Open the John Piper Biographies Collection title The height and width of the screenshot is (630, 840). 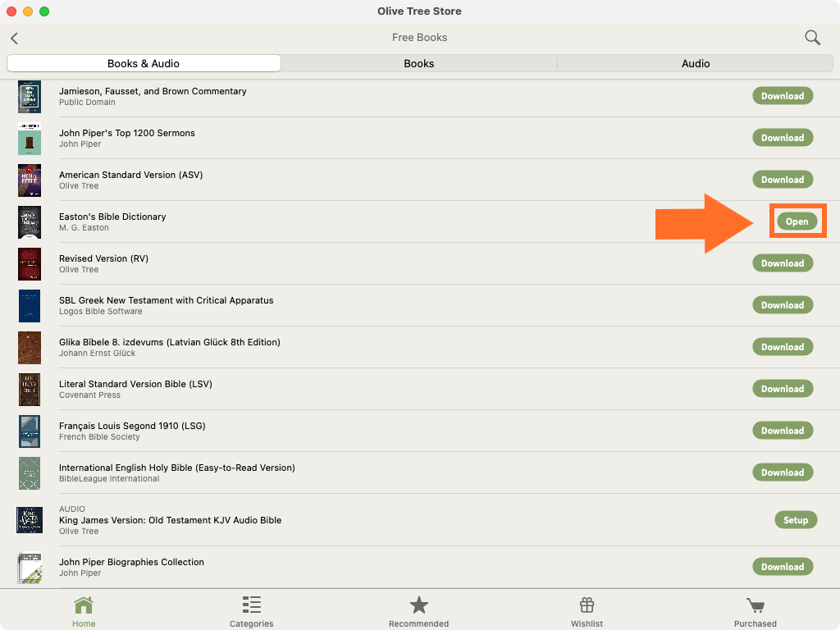click(x=131, y=561)
